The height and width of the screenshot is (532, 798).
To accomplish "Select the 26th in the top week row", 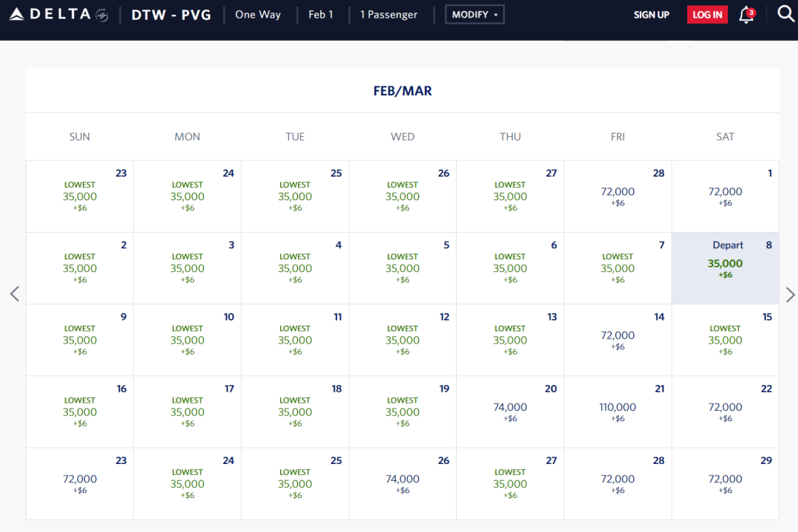I will [403, 197].
